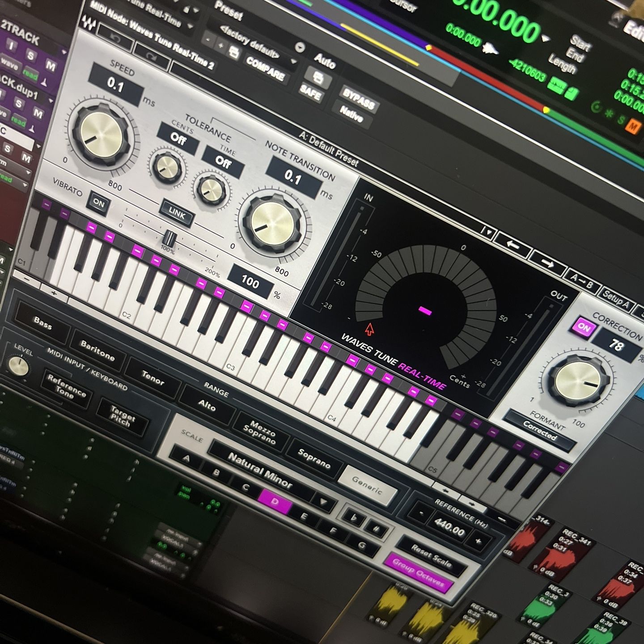Viewport: 644px width, 644px height.
Task: Click the vibrato percentage slider handle
Action: [169, 238]
